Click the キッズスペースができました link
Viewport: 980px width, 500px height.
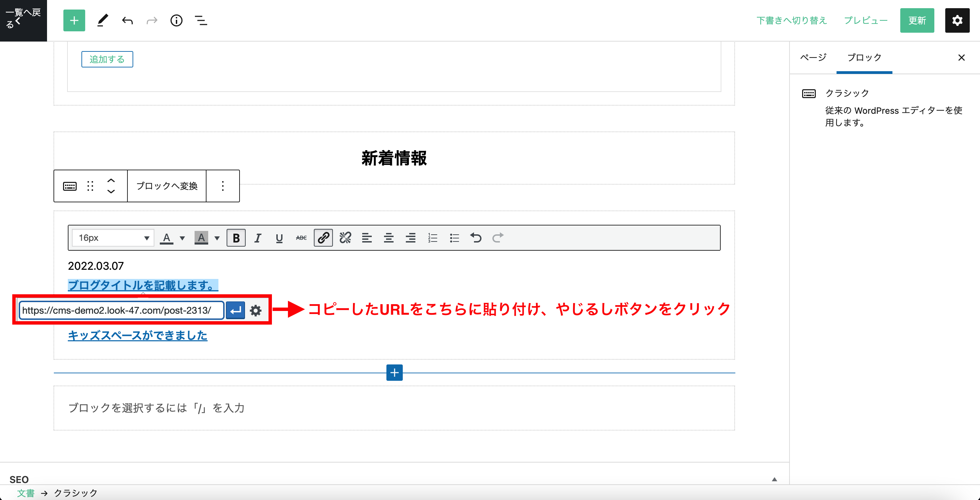pos(137,335)
